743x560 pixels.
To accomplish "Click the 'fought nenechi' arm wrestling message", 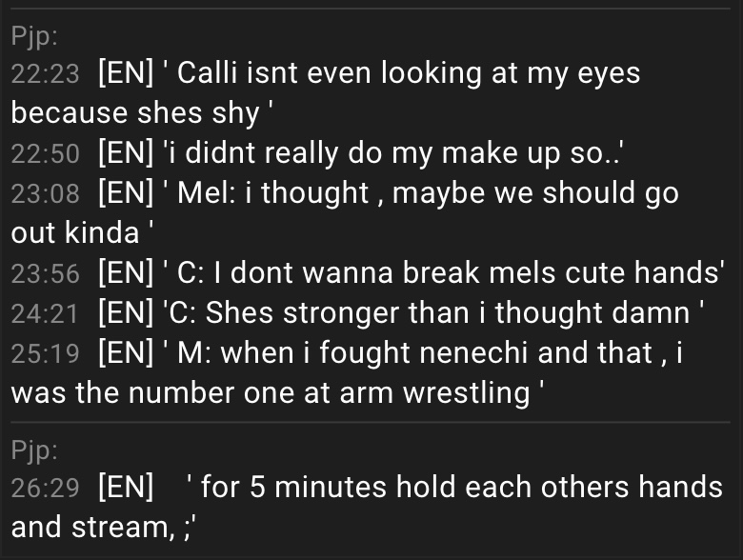I will (347, 372).
